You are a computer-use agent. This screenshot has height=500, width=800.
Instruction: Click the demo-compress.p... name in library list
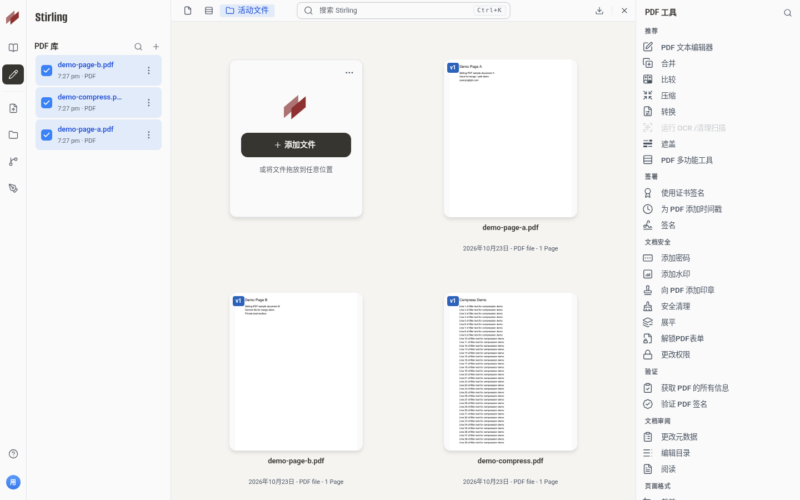click(89, 97)
